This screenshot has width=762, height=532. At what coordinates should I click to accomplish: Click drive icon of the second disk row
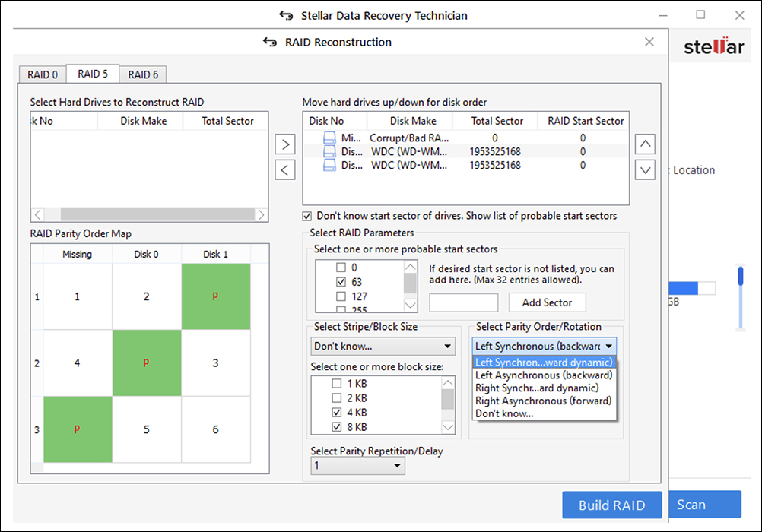(x=329, y=151)
